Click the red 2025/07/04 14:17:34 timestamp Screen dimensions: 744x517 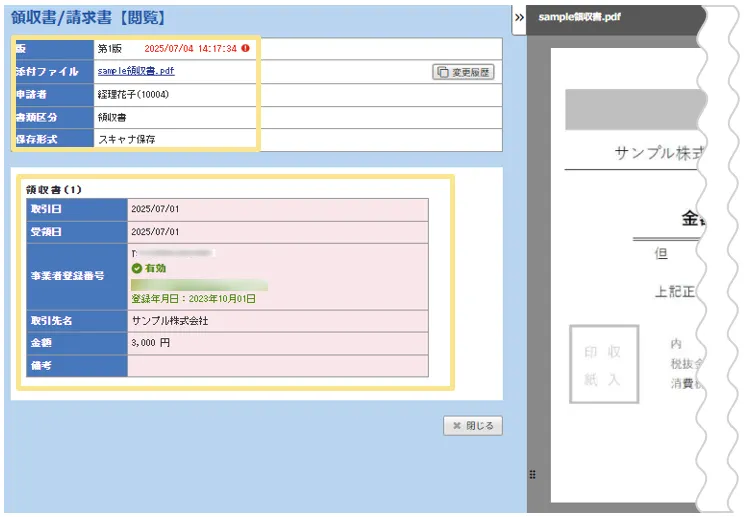(x=190, y=48)
